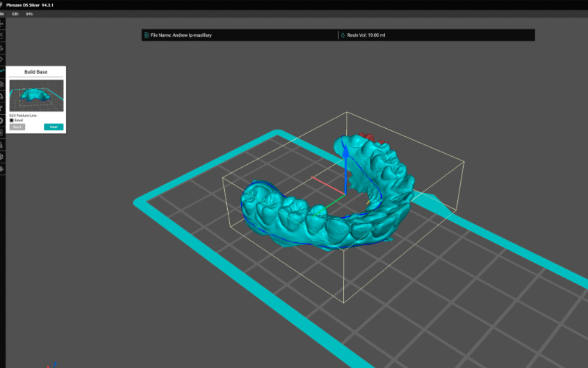Image resolution: width=588 pixels, height=368 pixels.
Task: Toggle the Bevel checkbox
Action: point(12,120)
